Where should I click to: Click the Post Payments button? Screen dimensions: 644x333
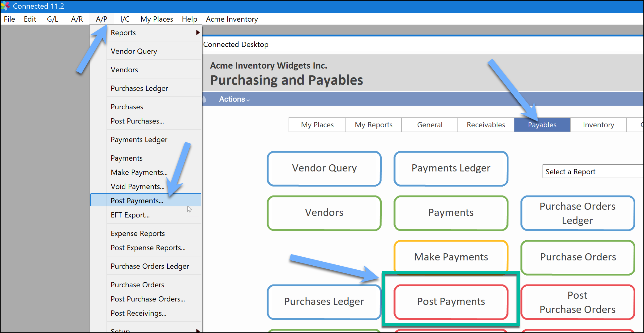click(451, 302)
